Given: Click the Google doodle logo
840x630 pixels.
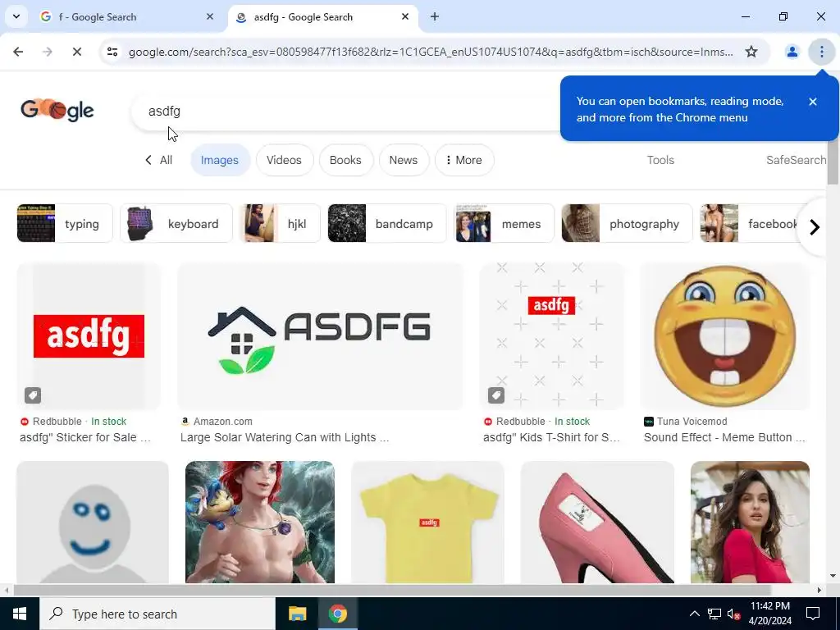Looking at the screenshot, I should click(x=57, y=111).
